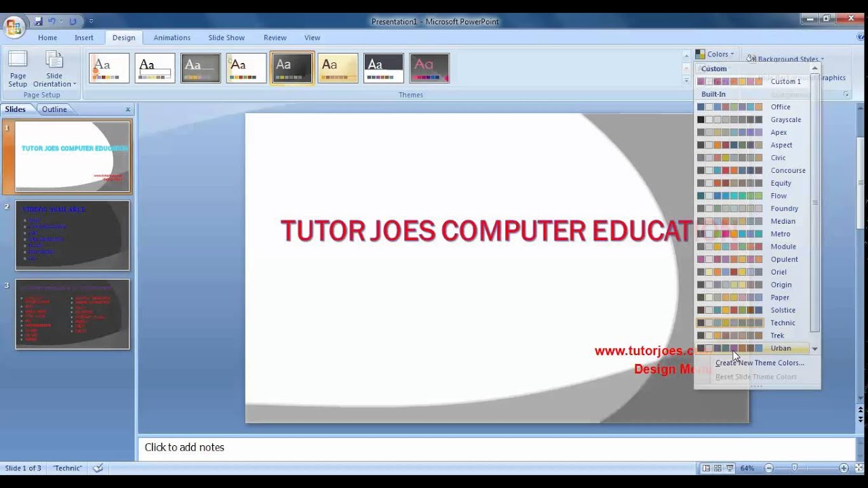This screenshot has height=488, width=868.
Task: Select slide 3 thumbnail in Slides pane
Action: [x=73, y=314]
